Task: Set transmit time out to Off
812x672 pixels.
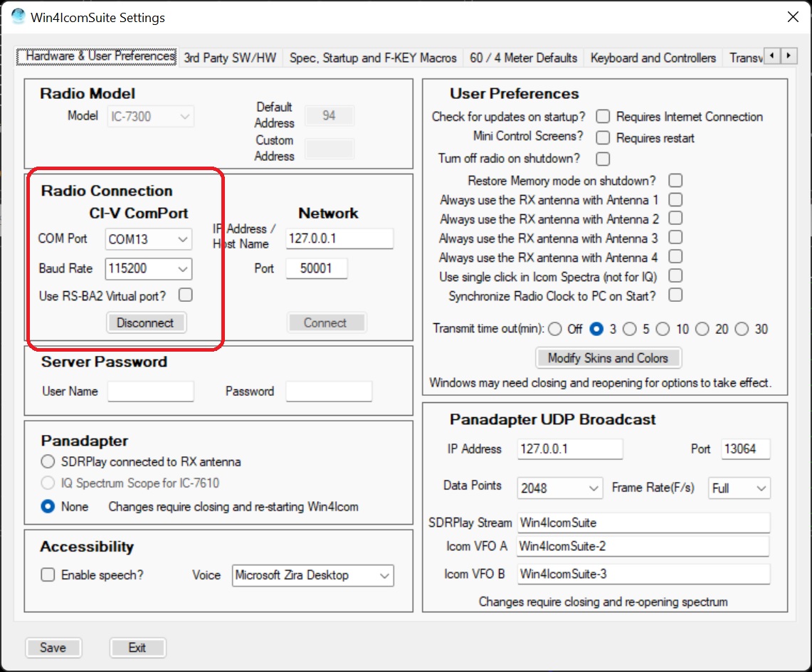Action: pyautogui.click(x=555, y=329)
